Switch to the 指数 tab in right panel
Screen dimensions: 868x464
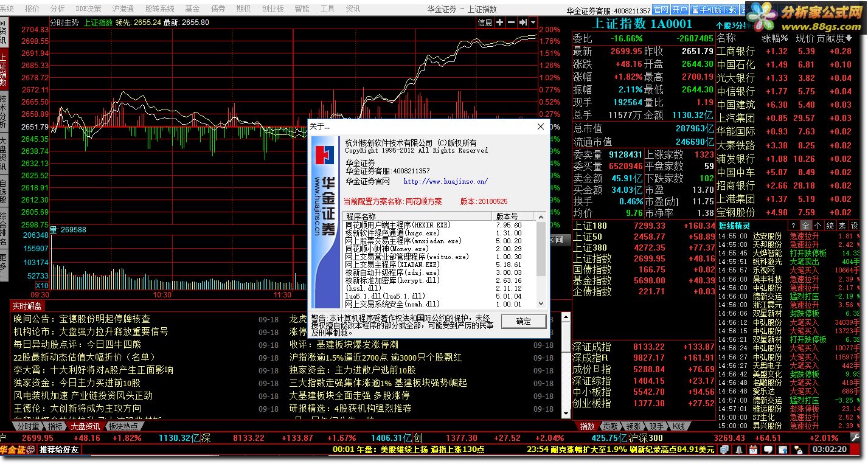[x=587, y=426]
